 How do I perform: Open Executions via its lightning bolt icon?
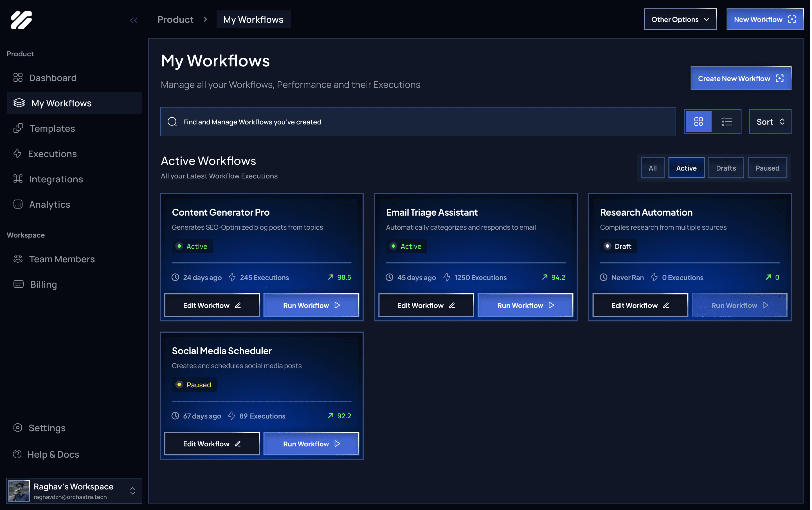point(17,153)
